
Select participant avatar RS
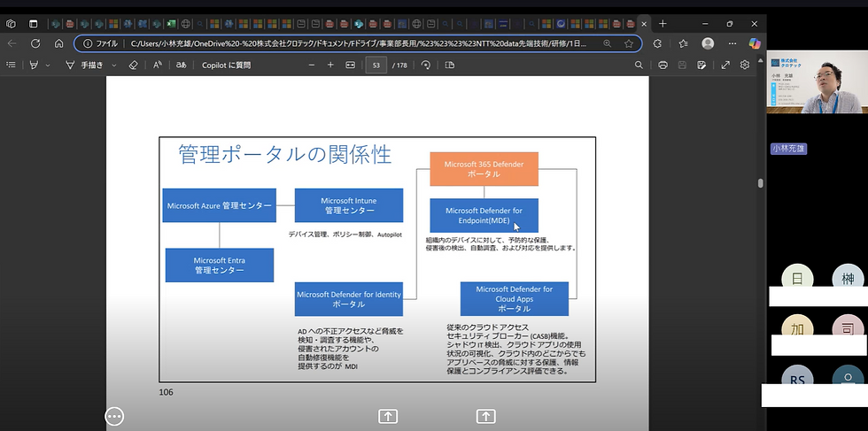[797, 377]
